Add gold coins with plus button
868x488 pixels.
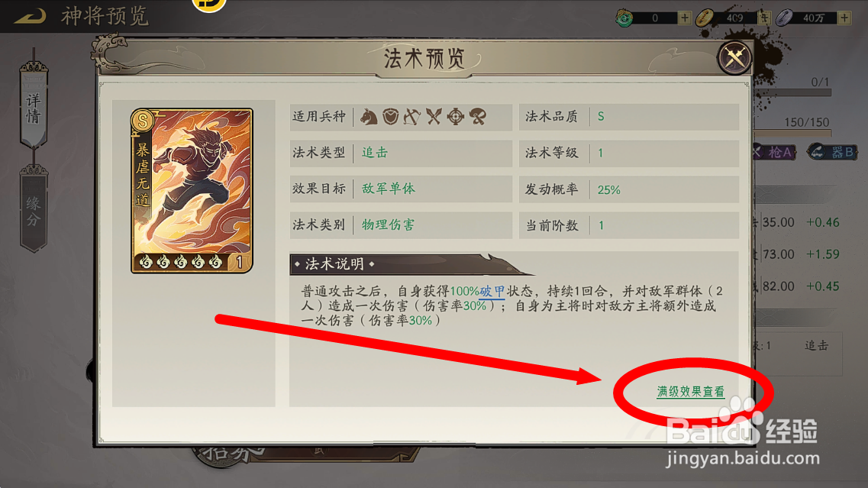click(764, 18)
